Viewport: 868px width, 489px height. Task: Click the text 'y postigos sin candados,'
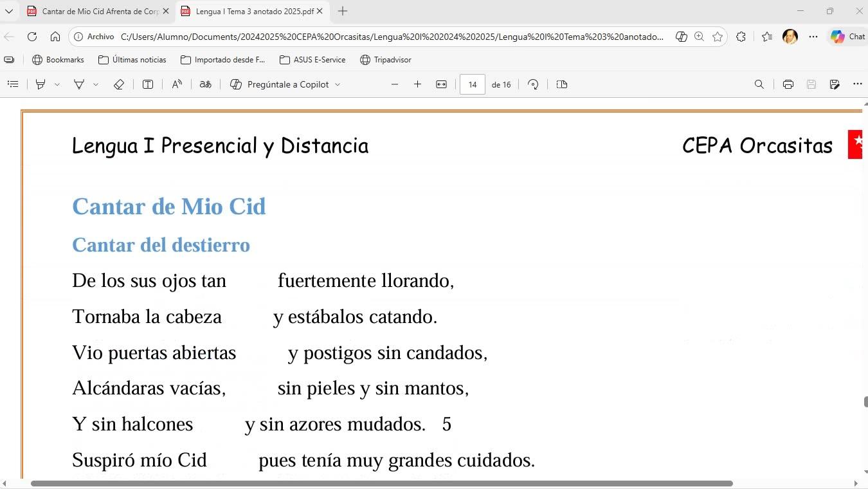pyautogui.click(x=388, y=353)
